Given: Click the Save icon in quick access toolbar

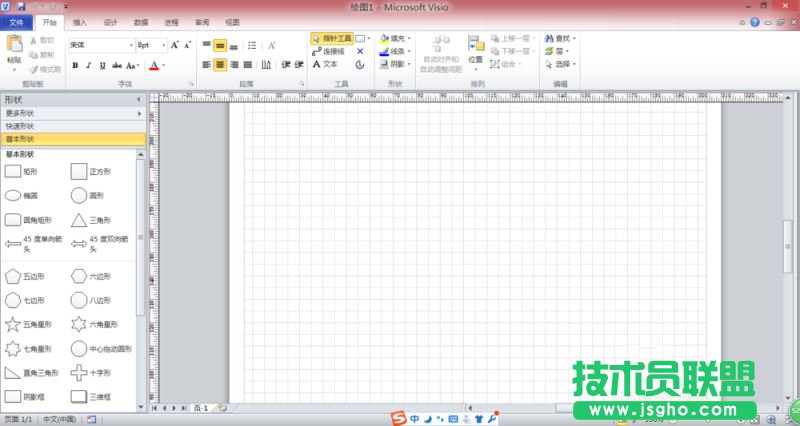Looking at the screenshot, I should [x=21, y=7].
